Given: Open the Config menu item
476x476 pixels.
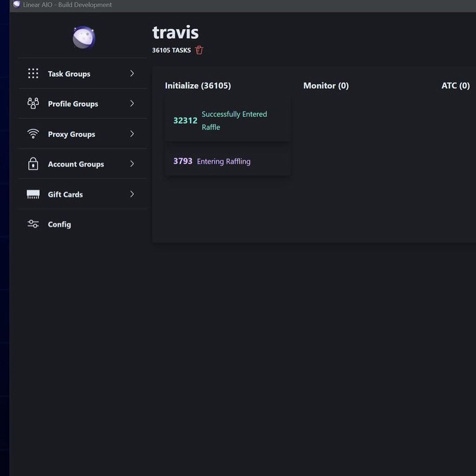Looking at the screenshot, I should (59, 224).
